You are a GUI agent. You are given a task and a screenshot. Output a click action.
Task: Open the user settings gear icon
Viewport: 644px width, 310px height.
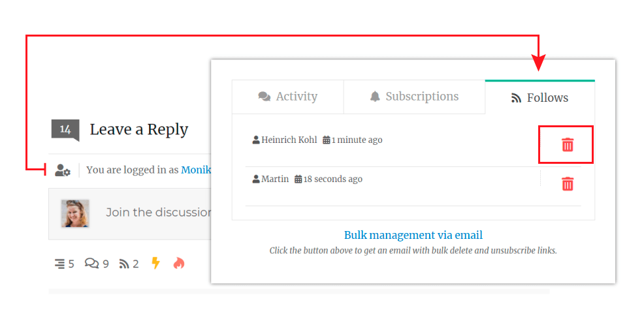[63, 170]
